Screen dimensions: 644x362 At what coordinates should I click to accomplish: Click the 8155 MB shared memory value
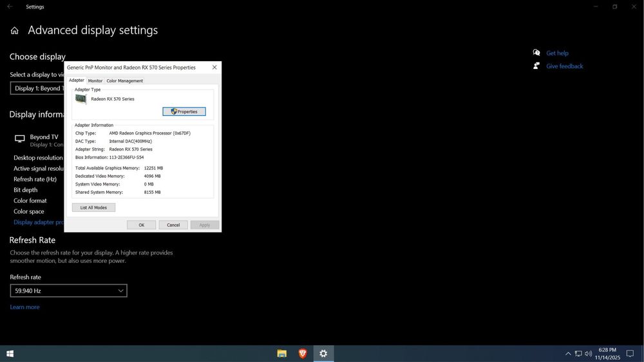tap(153, 193)
